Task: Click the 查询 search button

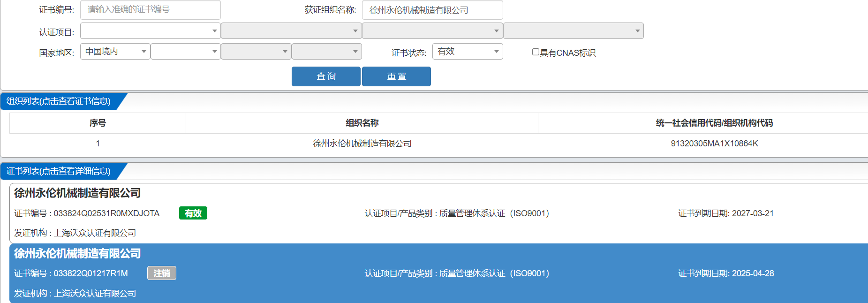Action: [326, 76]
